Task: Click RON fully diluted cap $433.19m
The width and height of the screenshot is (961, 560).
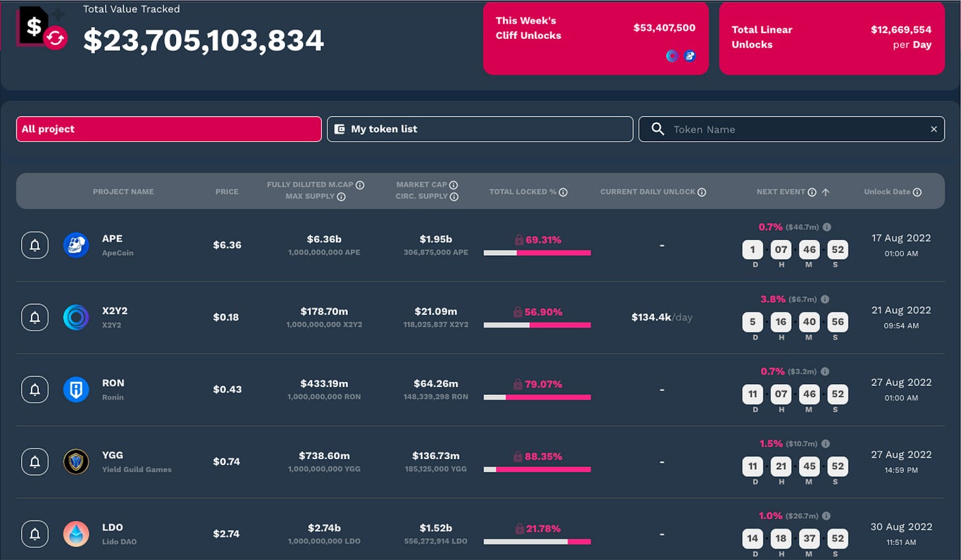Action: pyautogui.click(x=324, y=383)
